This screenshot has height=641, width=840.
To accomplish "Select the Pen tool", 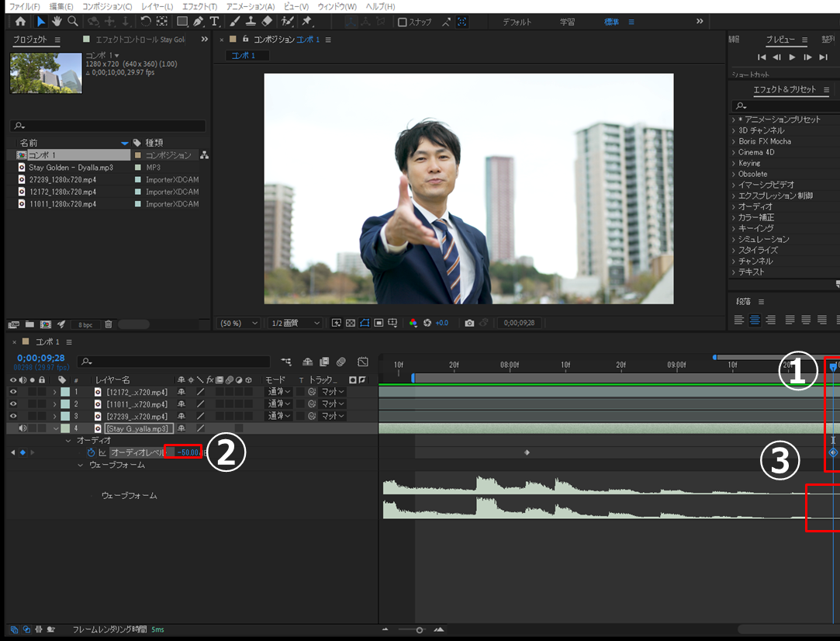I will [x=199, y=22].
